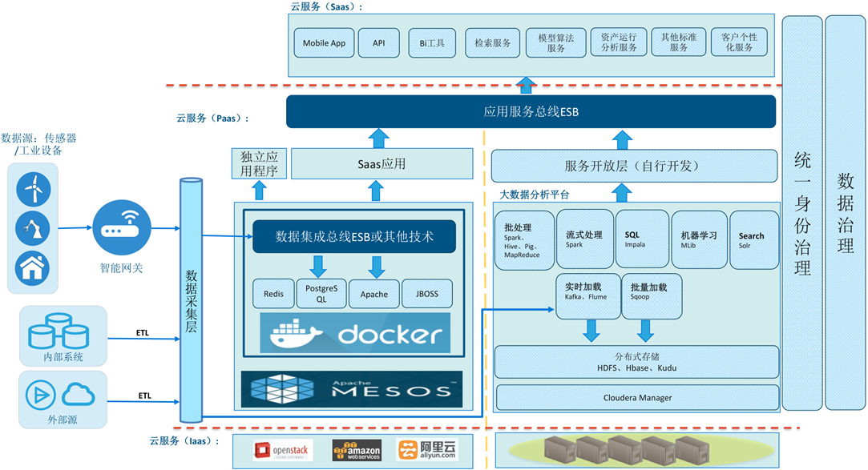Click the 流式处理 Spark box
This screenshot has height=470, width=868.
click(x=585, y=239)
